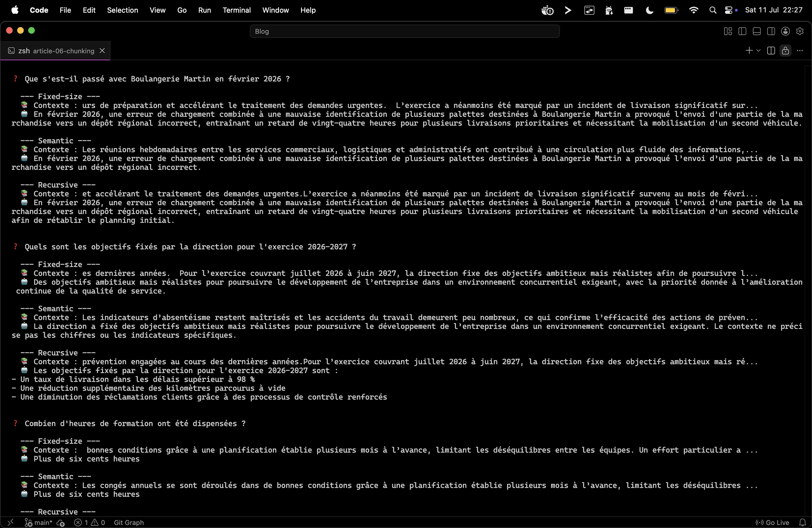
Task: Select the zsh article-06-chunking terminal tab
Action: (55, 51)
